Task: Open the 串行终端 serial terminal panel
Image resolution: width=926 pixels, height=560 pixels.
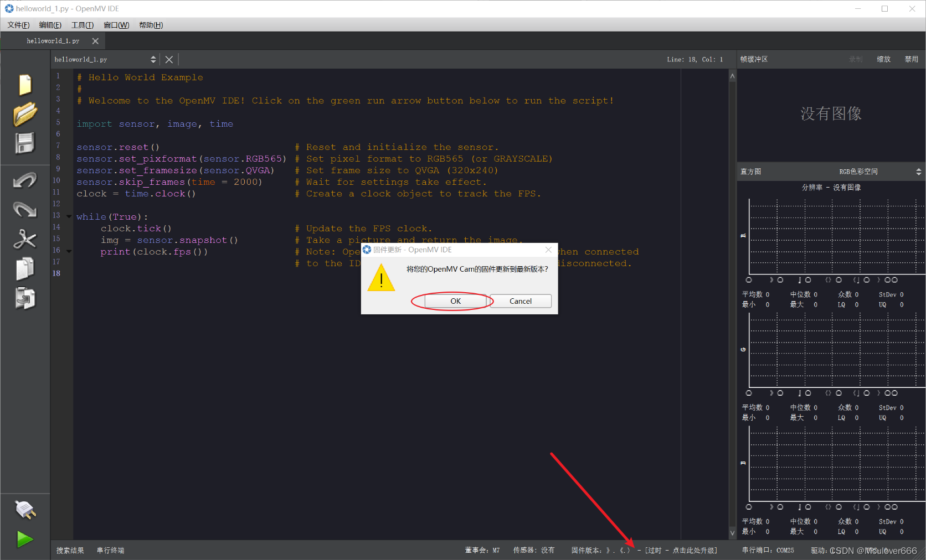Action: [110, 551]
